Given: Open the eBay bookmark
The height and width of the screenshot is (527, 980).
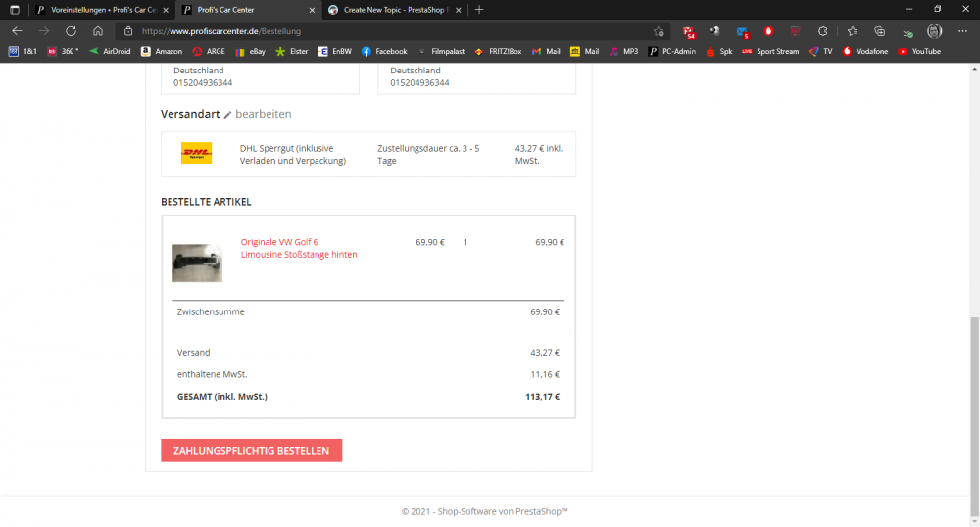Looking at the screenshot, I should tap(250, 51).
